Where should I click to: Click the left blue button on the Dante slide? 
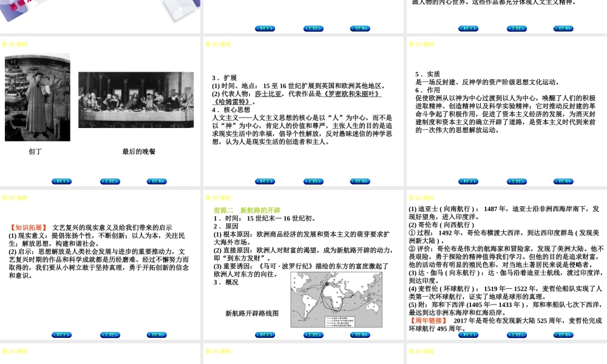[x=61, y=181]
